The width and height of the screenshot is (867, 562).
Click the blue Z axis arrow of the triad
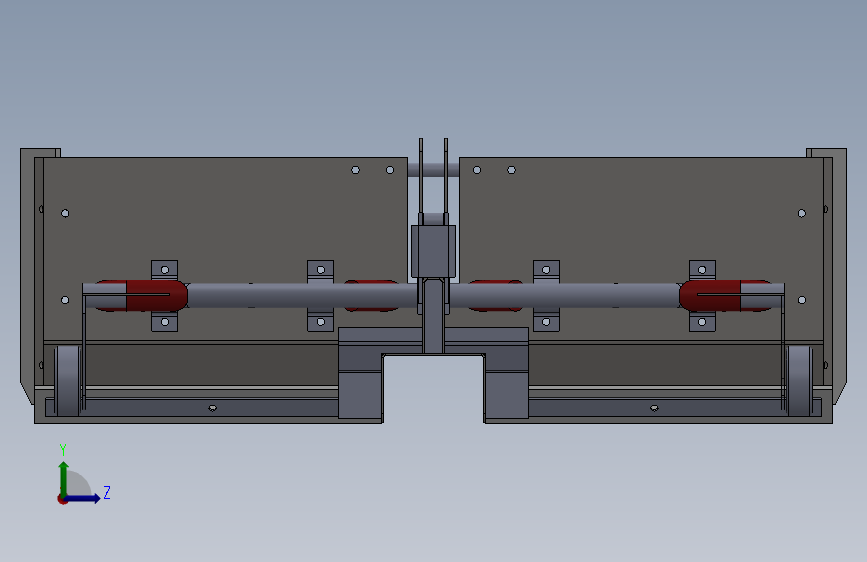(84, 498)
